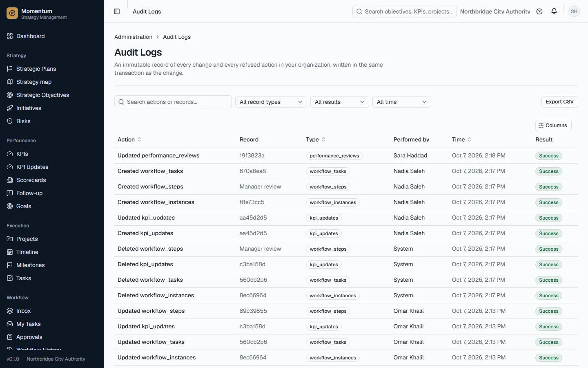Open the All results dropdown

click(340, 102)
